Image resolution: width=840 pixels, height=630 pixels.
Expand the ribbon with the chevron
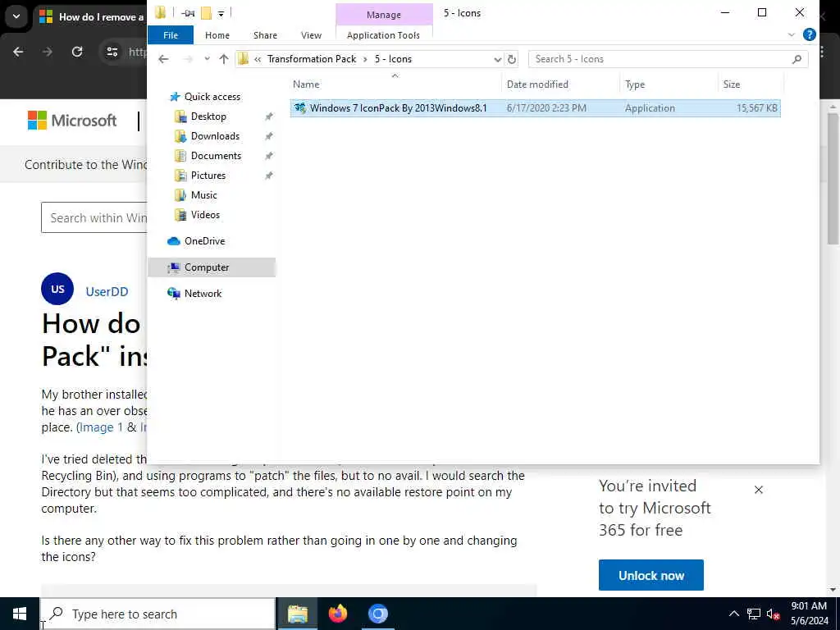coord(792,34)
